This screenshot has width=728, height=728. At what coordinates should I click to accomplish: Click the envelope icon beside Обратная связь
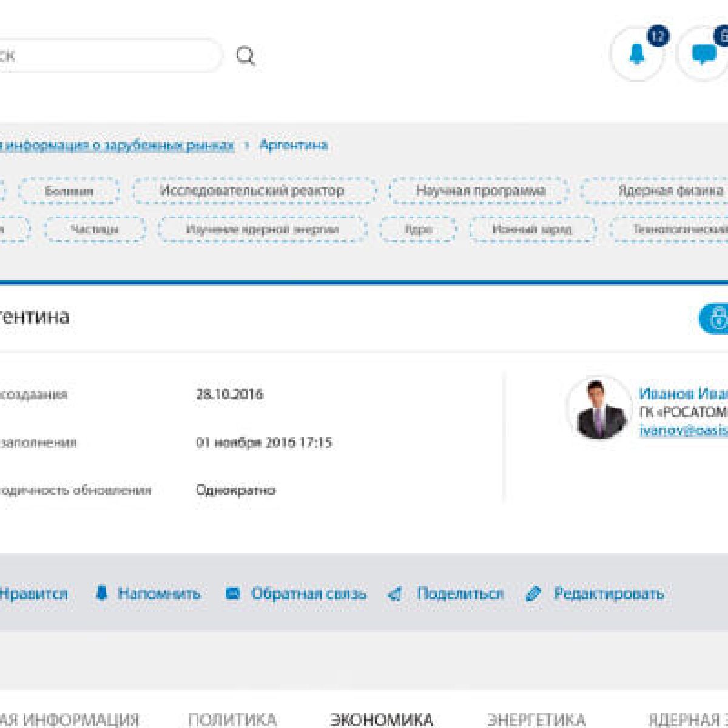pyautogui.click(x=232, y=593)
